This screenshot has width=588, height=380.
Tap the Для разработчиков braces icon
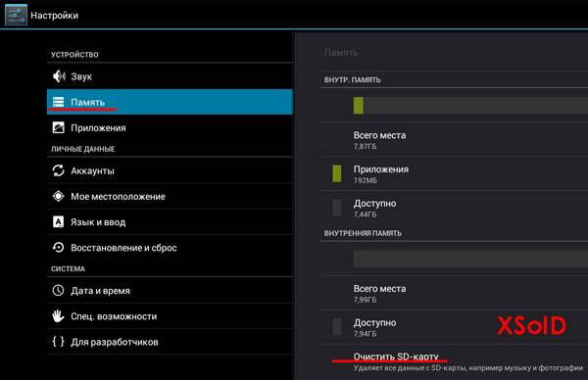point(58,342)
